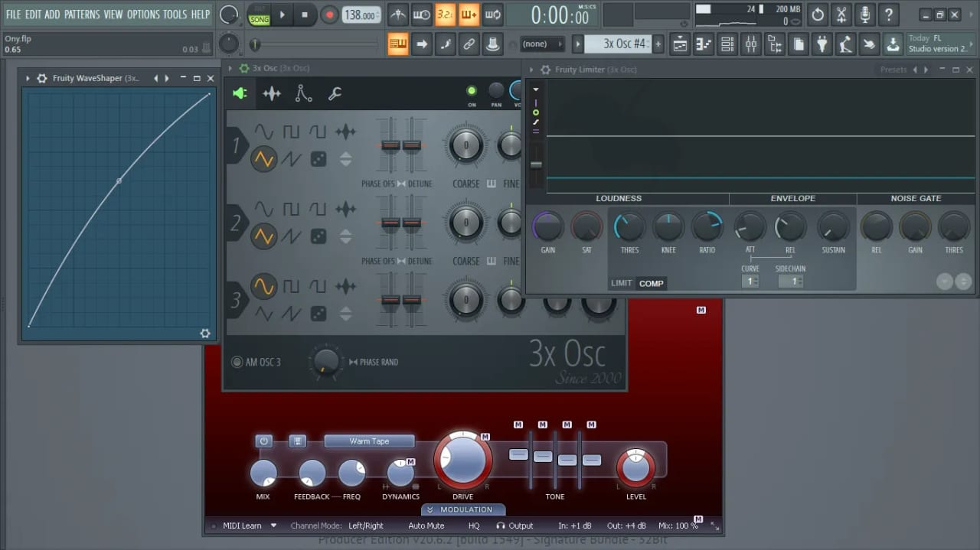Toggle note/clip grouping link icon
Screen dimensions: 980x550
tap(469, 44)
